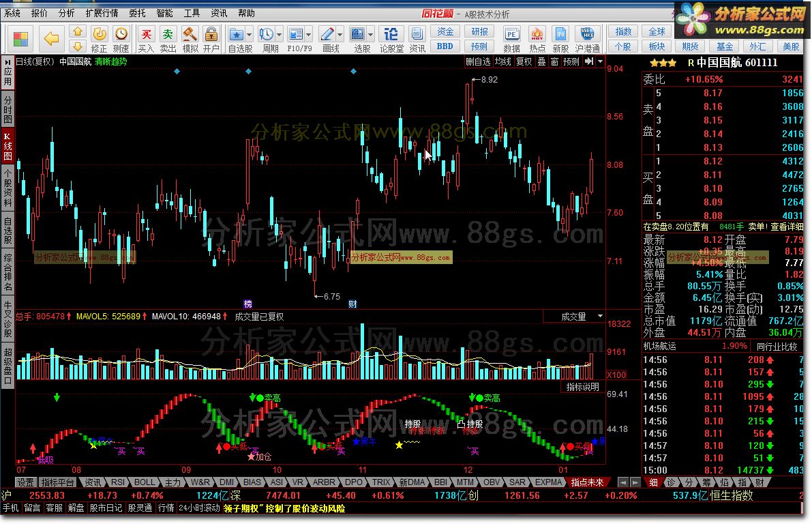Image resolution: width=812 pixels, height=524 pixels.
Task: Toggle the 窗 window option
Action: coord(554,61)
